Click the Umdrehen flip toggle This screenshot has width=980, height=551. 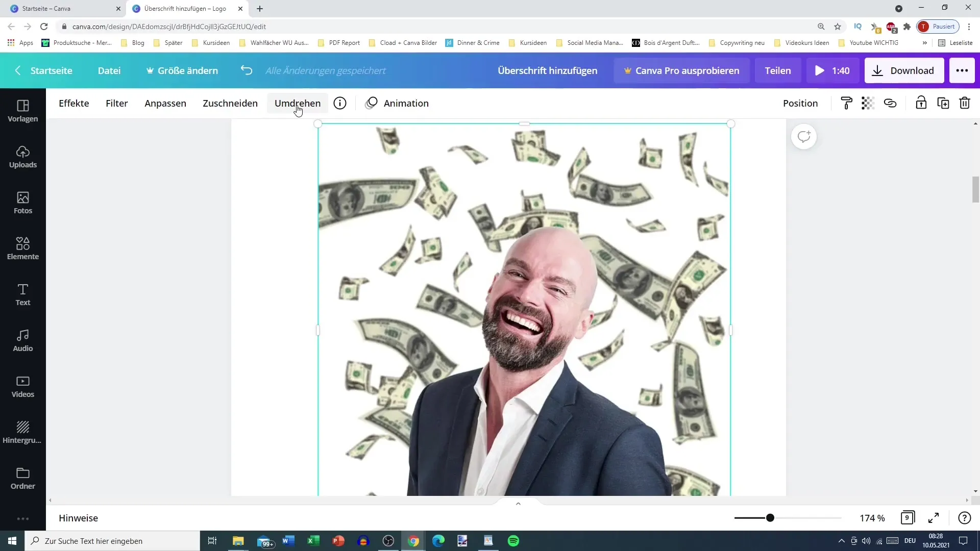point(297,102)
